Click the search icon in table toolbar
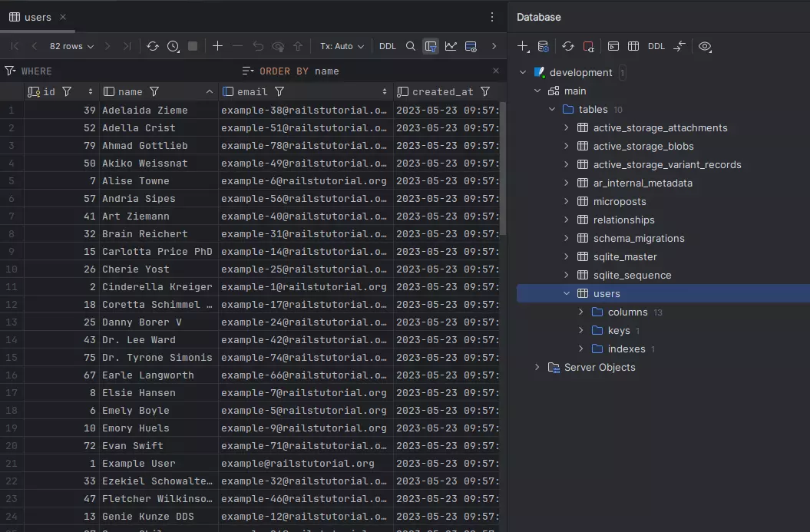 (x=411, y=46)
